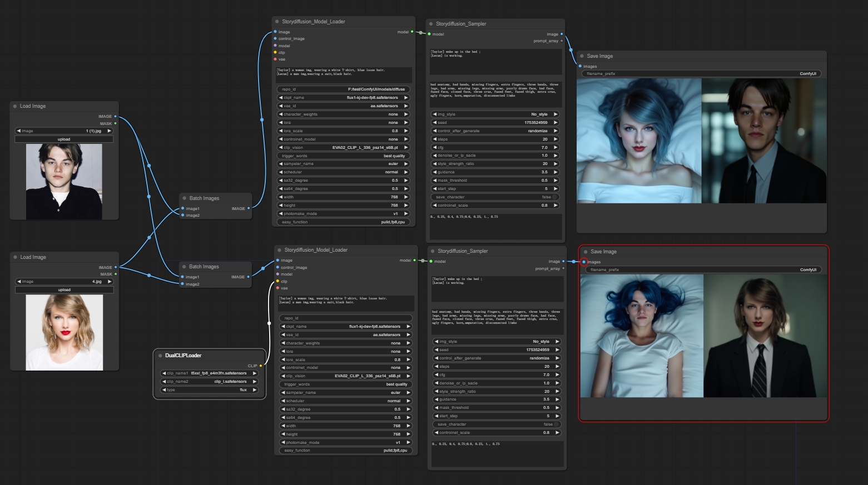
Task: Adjust guidance 3.5 slider in lower Sampler
Action: [x=497, y=399]
